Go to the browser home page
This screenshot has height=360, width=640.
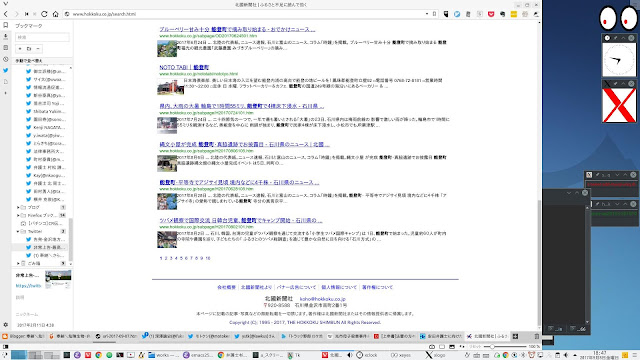56,14
